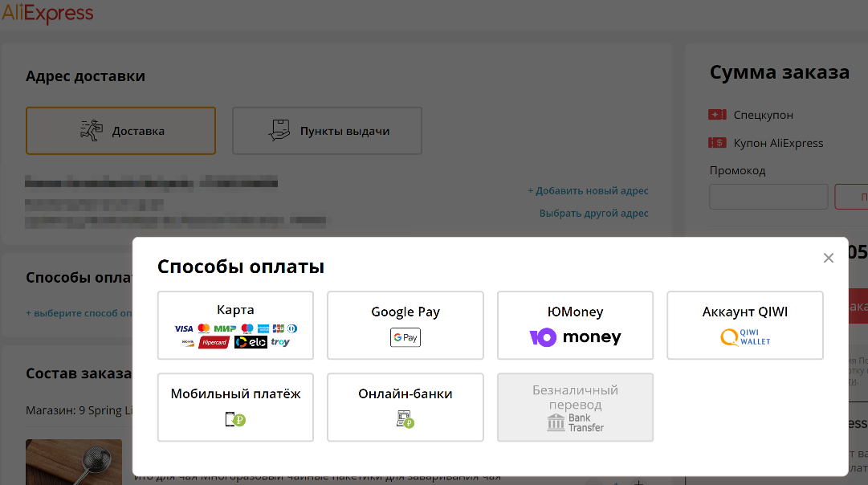This screenshot has width=868, height=485.
Task: Click the AliExpress logo
Action: 47,14
